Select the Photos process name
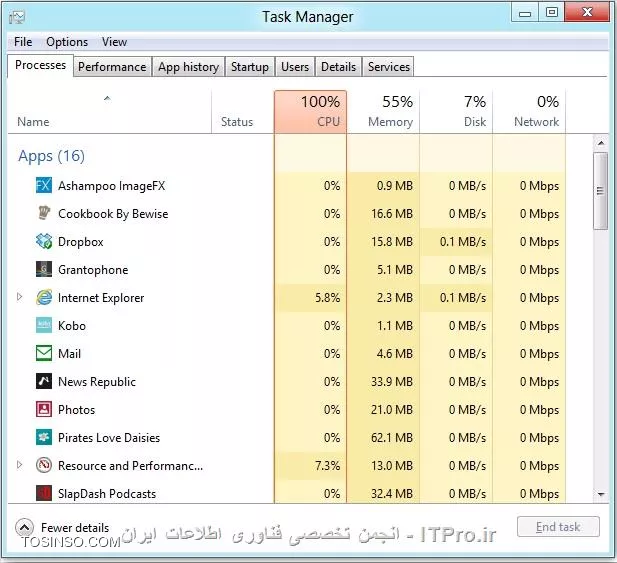The image size is (617, 563). [76, 410]
